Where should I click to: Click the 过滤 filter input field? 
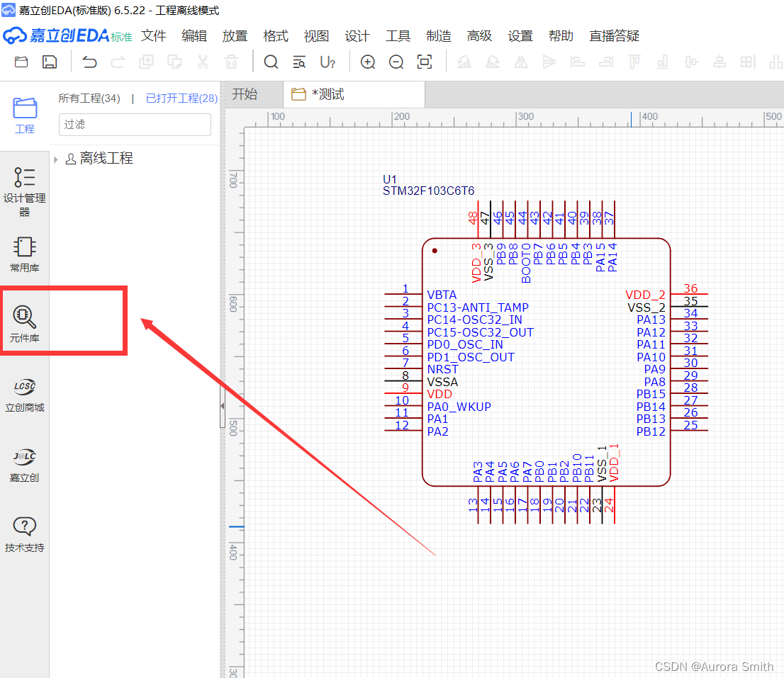135,125
